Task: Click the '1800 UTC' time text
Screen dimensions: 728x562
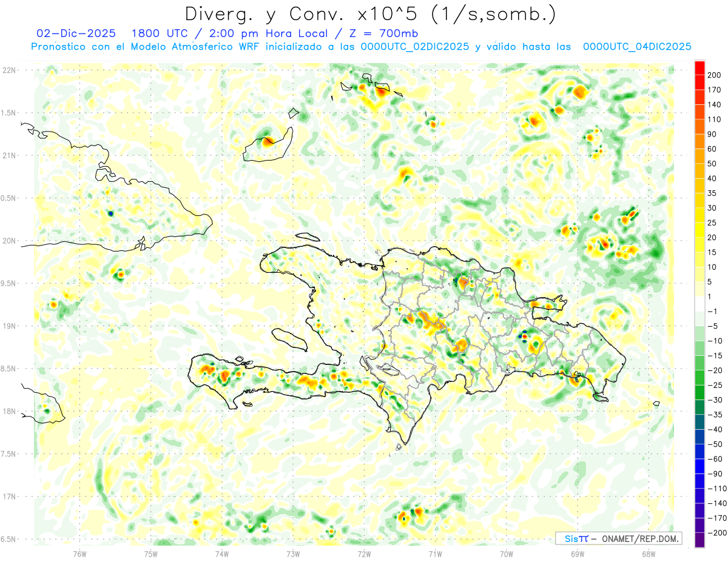Action: [x=160, y=33]
